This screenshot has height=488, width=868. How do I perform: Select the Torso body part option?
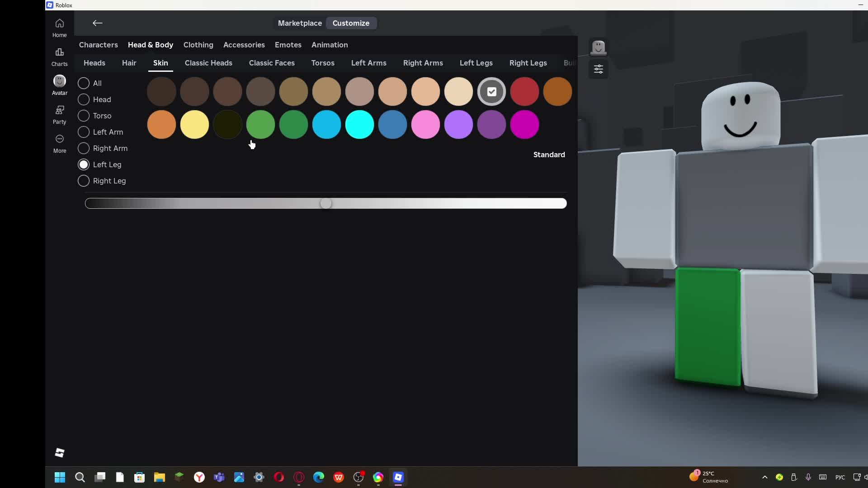[x=84, y=116]
